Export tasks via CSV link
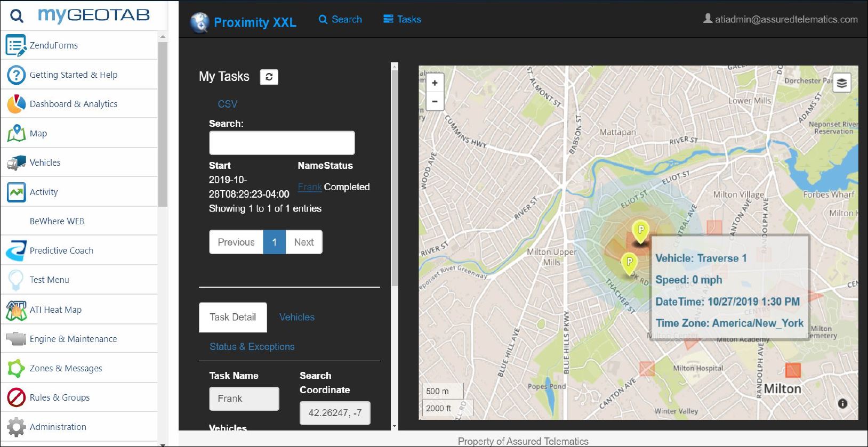868x447 pixels. click(x=228, y=104)
